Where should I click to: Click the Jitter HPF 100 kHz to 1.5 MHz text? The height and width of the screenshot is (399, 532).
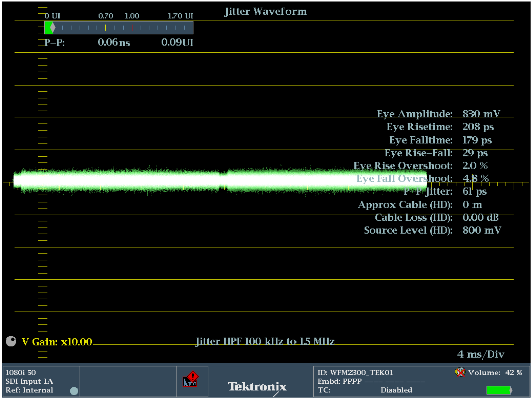coord(265,341)
